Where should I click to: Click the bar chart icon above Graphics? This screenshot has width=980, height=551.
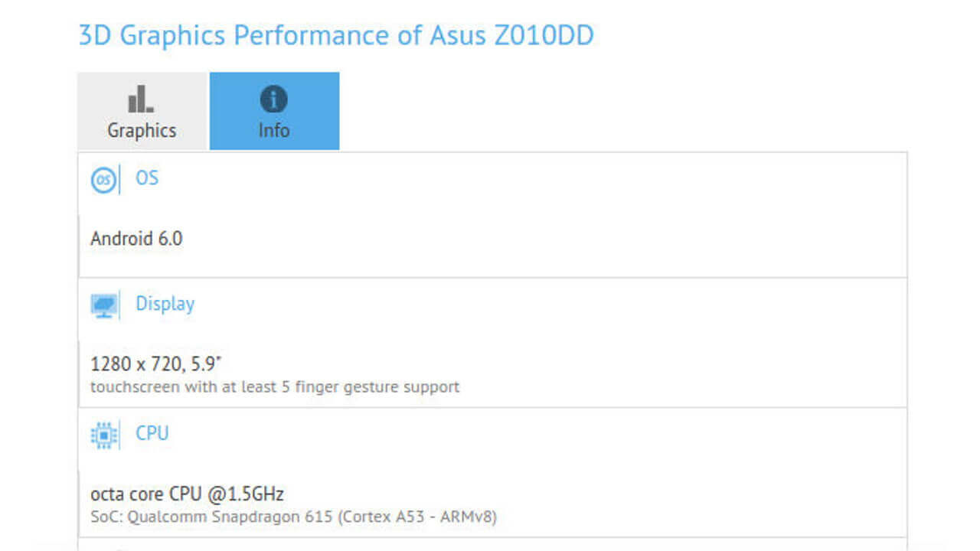(141, 96)
